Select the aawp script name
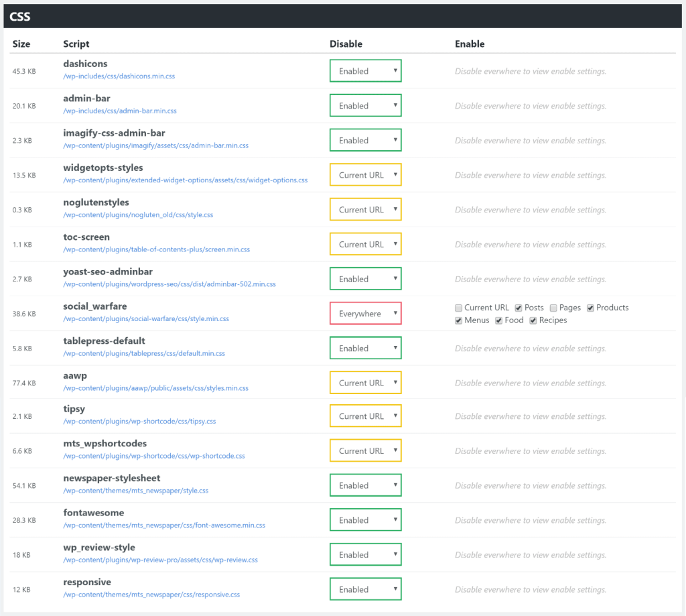The height and width of the screenshot is (616, 686). (75, 375)
